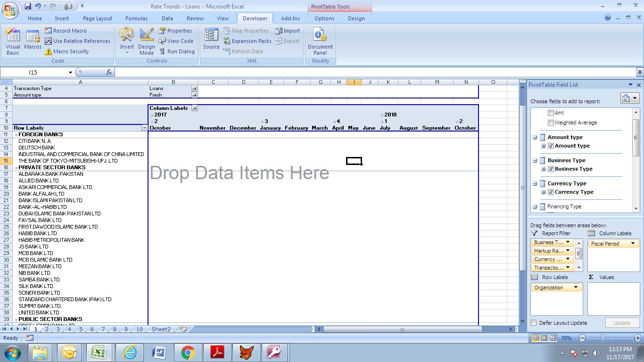Collapse the FOREIGN BANKS group

[x=16, y=135]
